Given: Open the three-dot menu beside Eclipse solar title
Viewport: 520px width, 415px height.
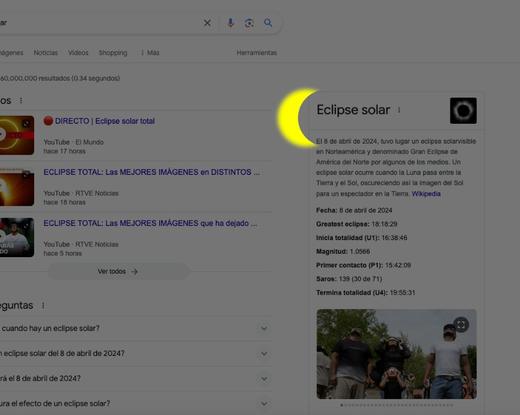Looking at the screenshot, I should (399, 110).
